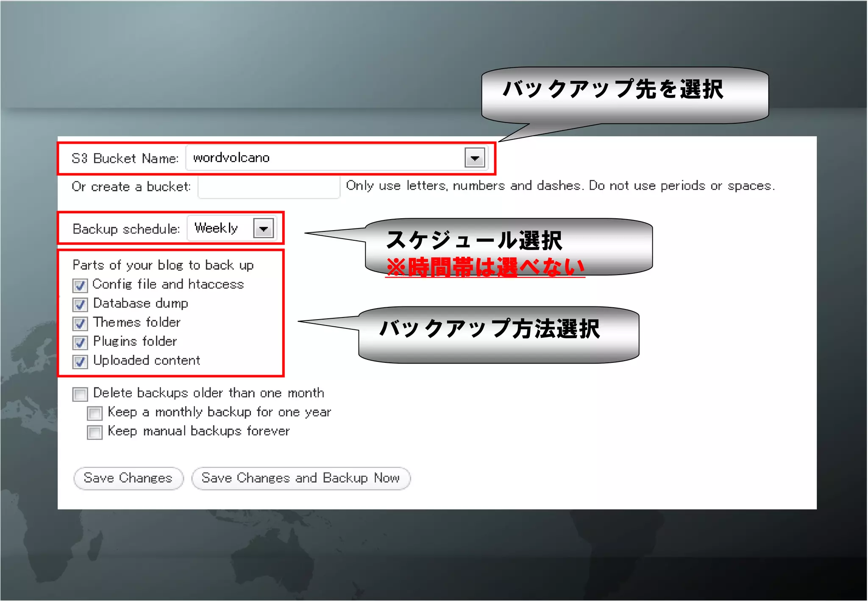Uncheck Config file and htaccess
The image size is (868, 601).
click(x=80, y=285)
